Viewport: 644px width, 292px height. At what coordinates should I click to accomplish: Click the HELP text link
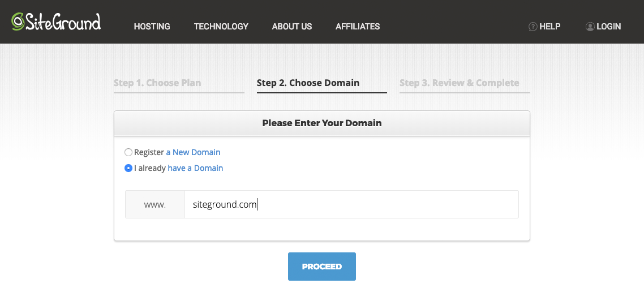point(549,27)
